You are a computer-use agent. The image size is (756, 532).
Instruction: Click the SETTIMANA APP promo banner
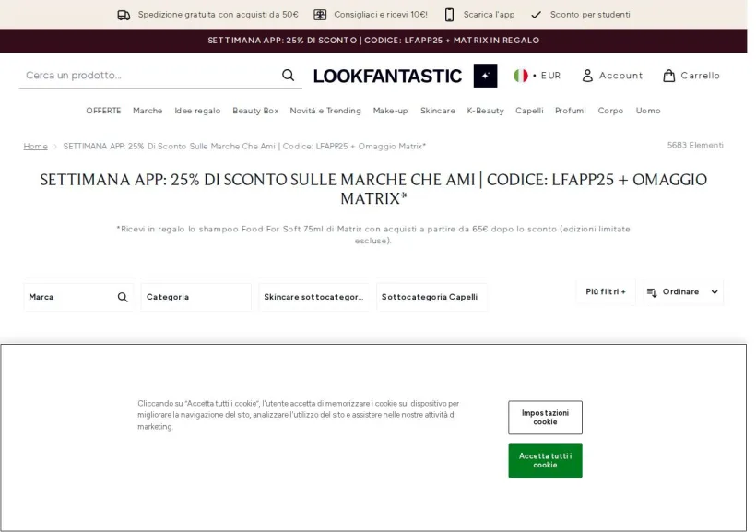point(373,41)
